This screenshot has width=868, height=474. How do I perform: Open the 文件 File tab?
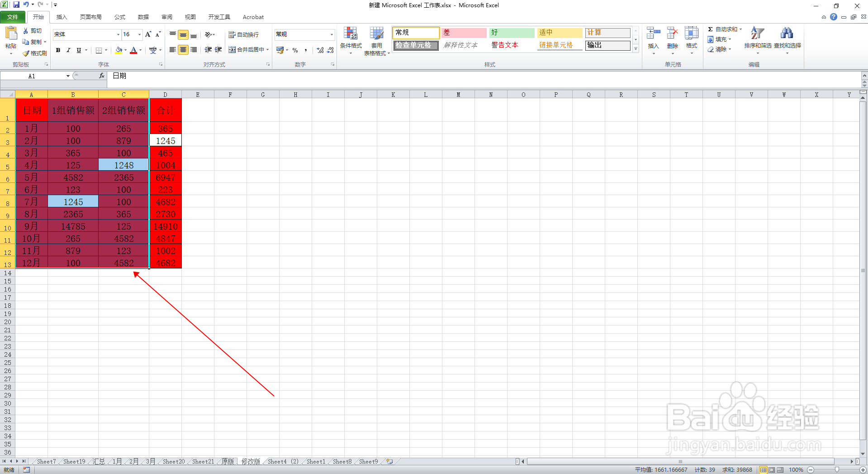[13, 17]
